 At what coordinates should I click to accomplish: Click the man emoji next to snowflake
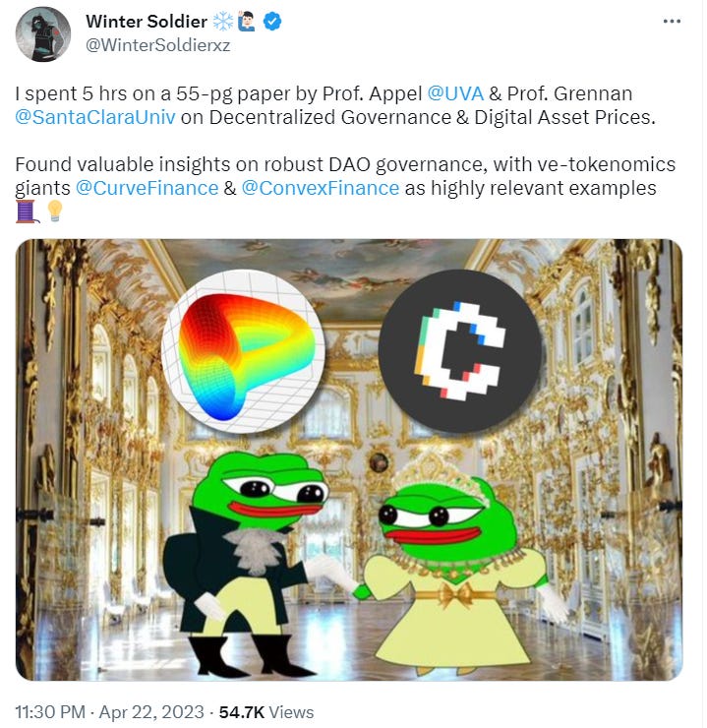point(247,22)
